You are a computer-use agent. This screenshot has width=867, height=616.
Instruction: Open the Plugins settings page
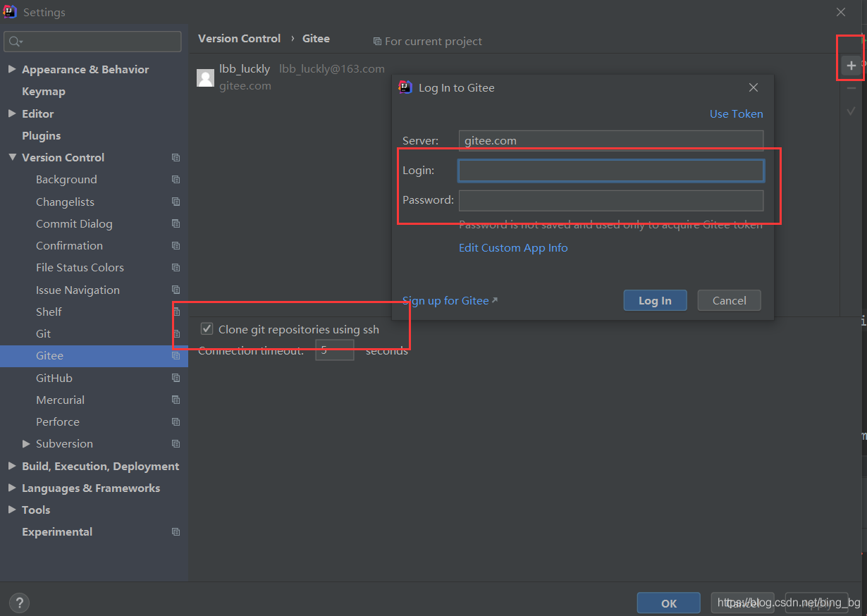tap(41, 135)
